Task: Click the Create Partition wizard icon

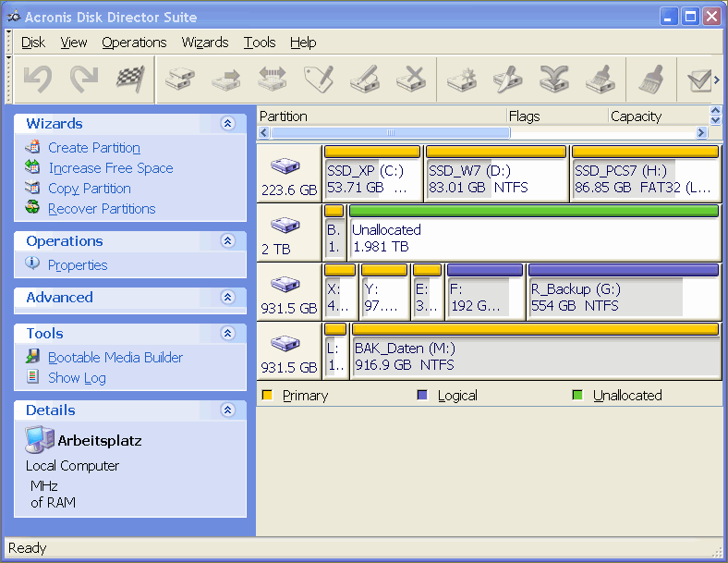Action: pyautogui.click(x=32, y=146)
